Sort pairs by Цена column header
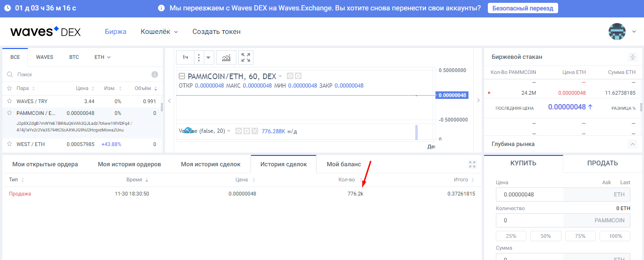The width and height of the screenshot is (644, 260). [85, 88]
